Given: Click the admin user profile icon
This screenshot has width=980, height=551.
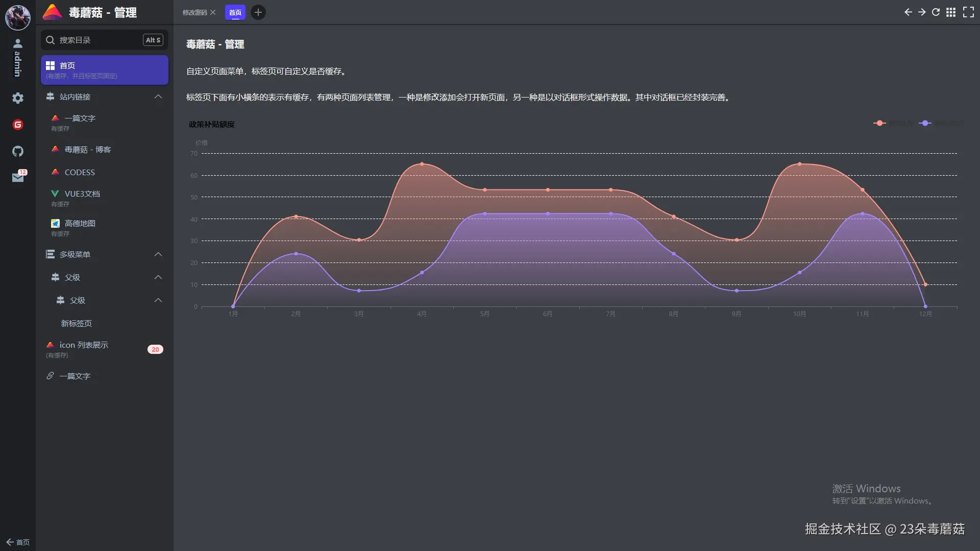Looking at the screenshot, I should point(18,43).
